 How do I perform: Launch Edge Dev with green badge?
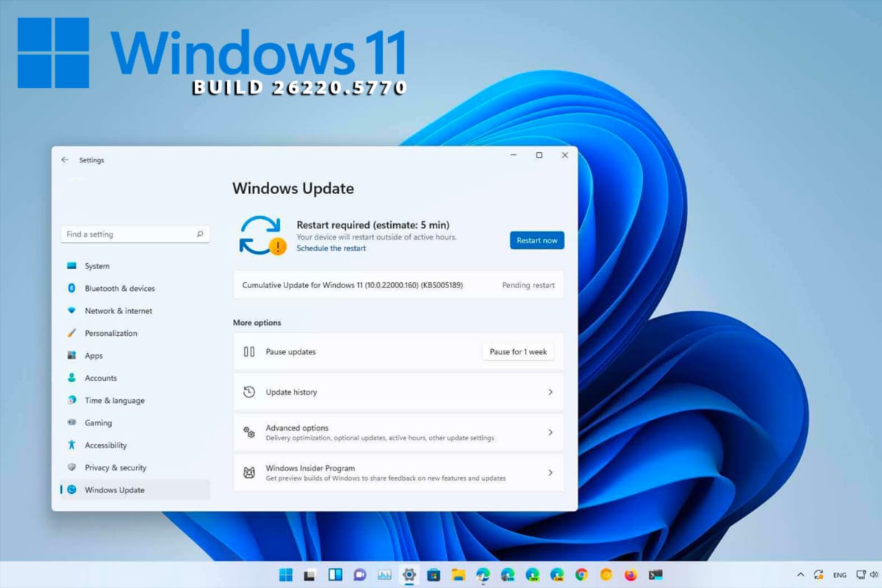pos(532,575)
